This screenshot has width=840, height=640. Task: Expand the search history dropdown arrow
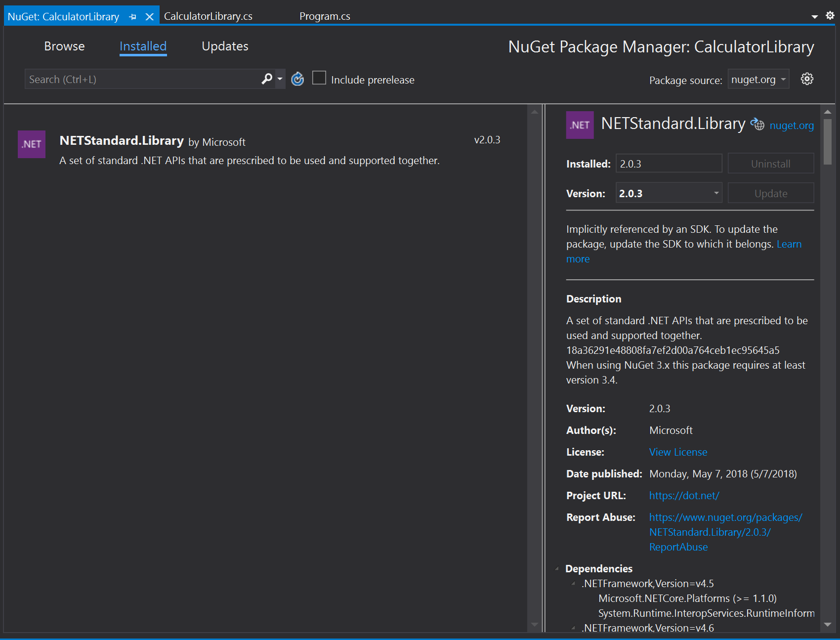[280, 79]
